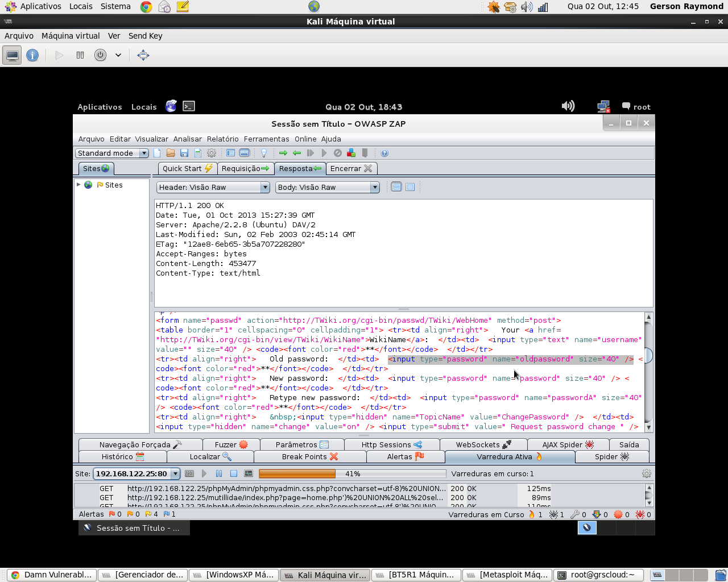The image size is (728, 582).
Task: Click the Drop request circle icon
Action: point(338,153)
